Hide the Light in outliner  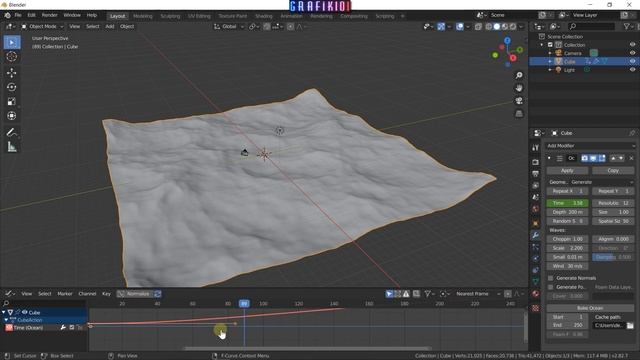632,70
